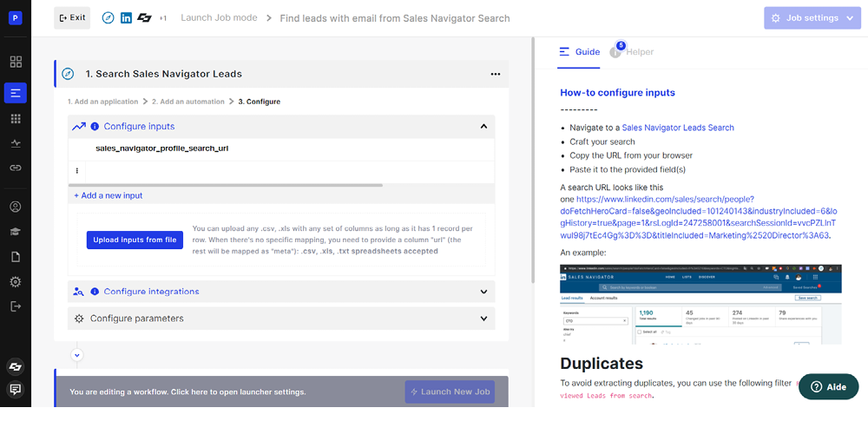Open the Job settings dropdown
This screenshot has height=421, width=868.
click(814, 17)
